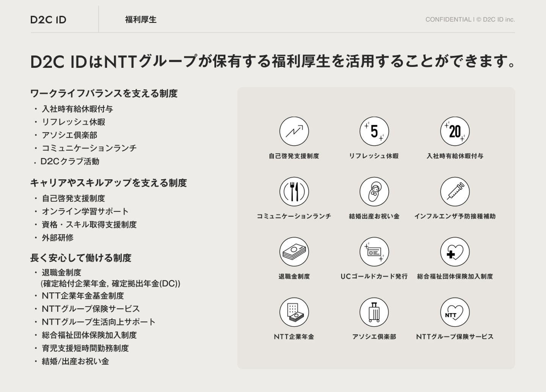
Task: Select the 外部研修 bullet
Action: point(58,238)
